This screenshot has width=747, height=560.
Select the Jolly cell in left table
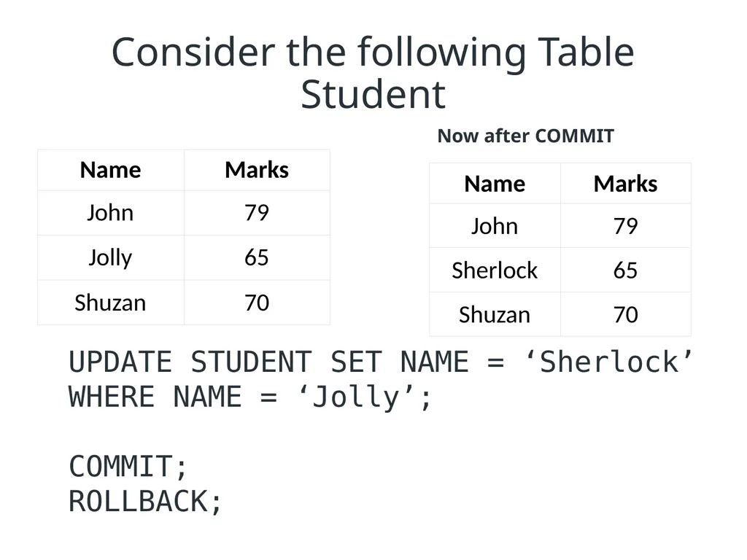pyautogui.click(x=111, y=257)
